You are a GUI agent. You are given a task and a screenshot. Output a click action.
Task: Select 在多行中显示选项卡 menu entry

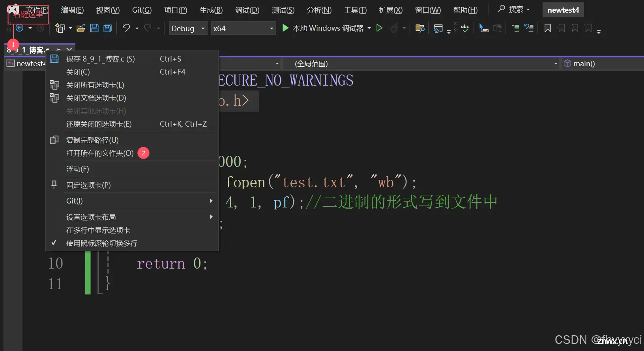tap(132, 230)
